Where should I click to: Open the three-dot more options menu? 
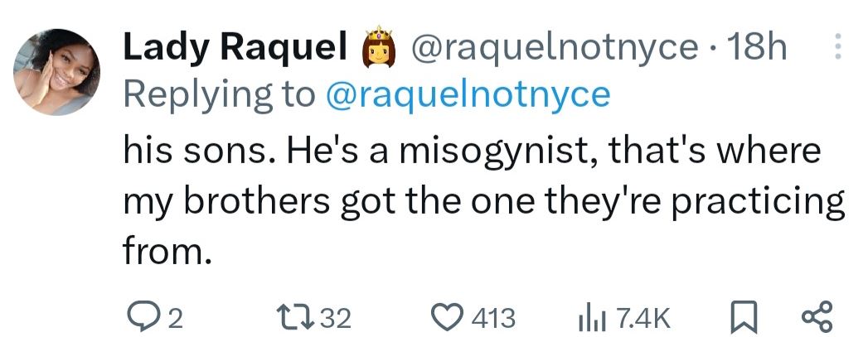pyautogui.click(x=836, y=47)
